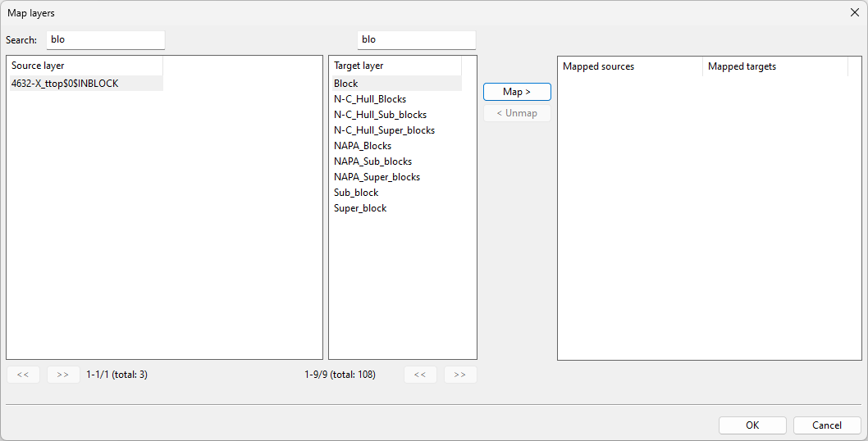868x441 pixels.
Task: Select Sub_block target layer
Action: point(356,193)
